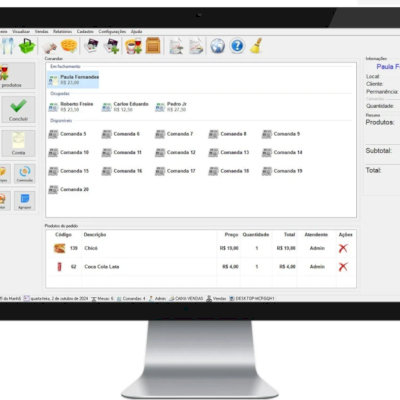Select Comanda 18
Image resolution: width=400 pixels, height=400 pixels.
(x=229, y=171)
